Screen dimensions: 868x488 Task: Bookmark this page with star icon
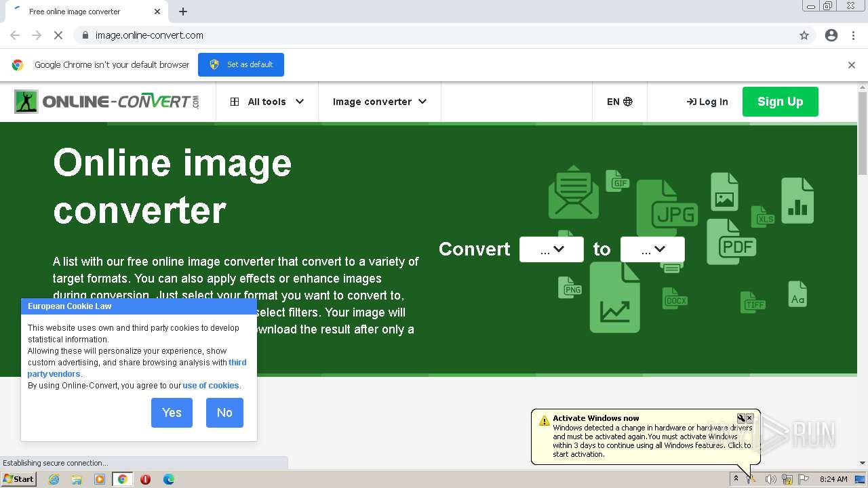[804, 35]
